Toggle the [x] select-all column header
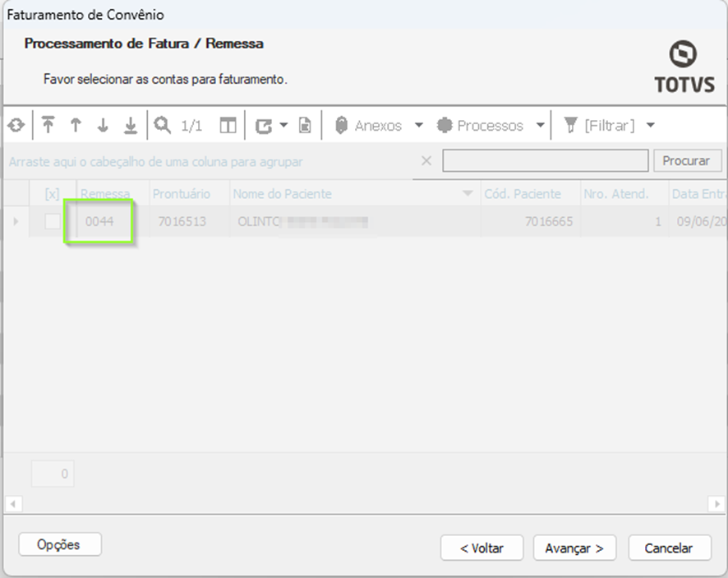 tap(53, 194)
